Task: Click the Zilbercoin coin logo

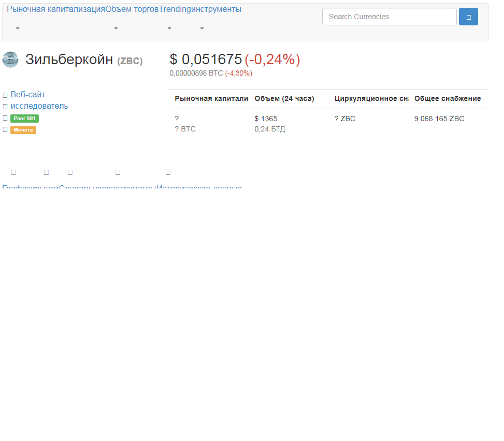Action: pos(10,60)
